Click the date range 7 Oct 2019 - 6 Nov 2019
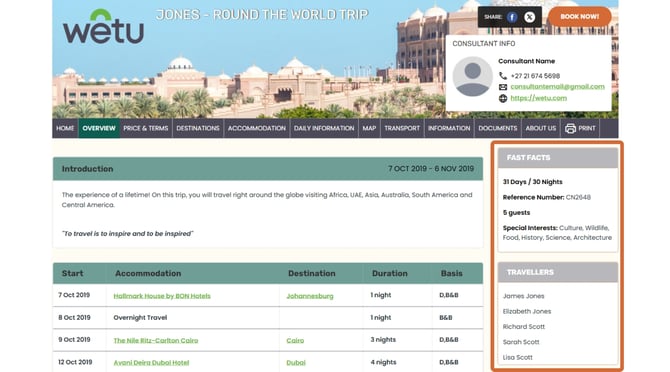Image resolution: width=670 pixels, height=372 pixels. point(431,169)
